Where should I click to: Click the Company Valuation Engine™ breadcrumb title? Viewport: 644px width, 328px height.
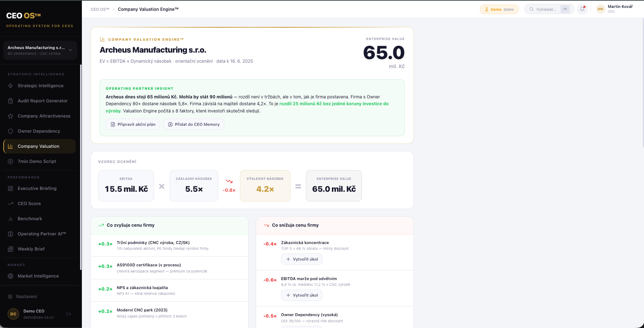tap(148, 9)
